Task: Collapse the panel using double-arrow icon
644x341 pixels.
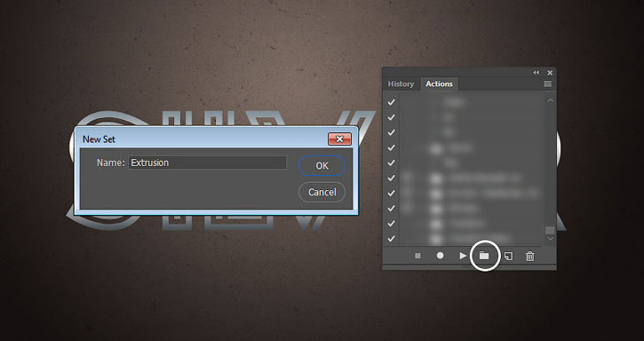Action: (x=536, y=73)
